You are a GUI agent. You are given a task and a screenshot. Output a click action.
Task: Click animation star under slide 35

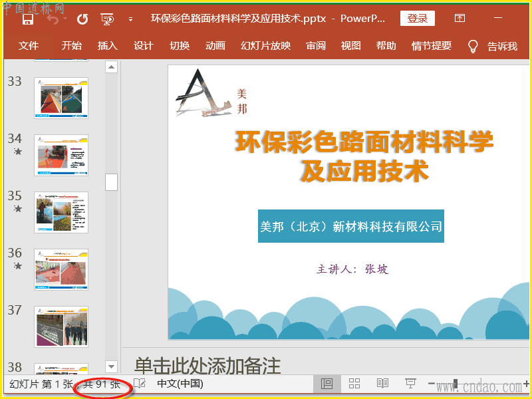click(x=18, y=209)
